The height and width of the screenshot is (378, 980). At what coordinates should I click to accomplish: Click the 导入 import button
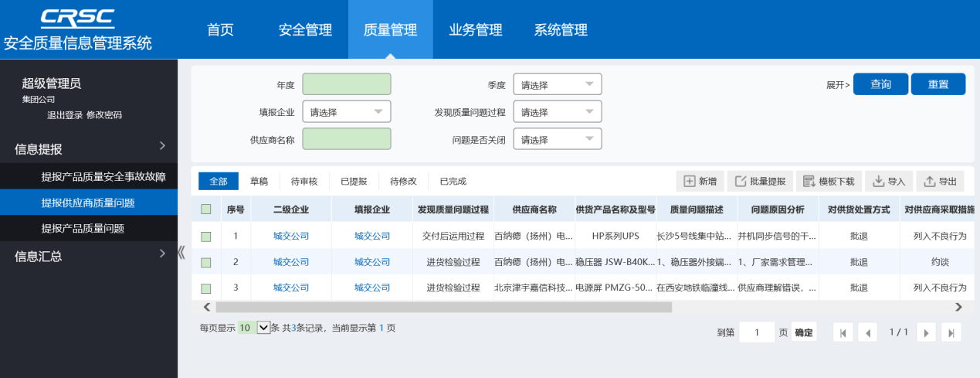[x=889, y=182]
